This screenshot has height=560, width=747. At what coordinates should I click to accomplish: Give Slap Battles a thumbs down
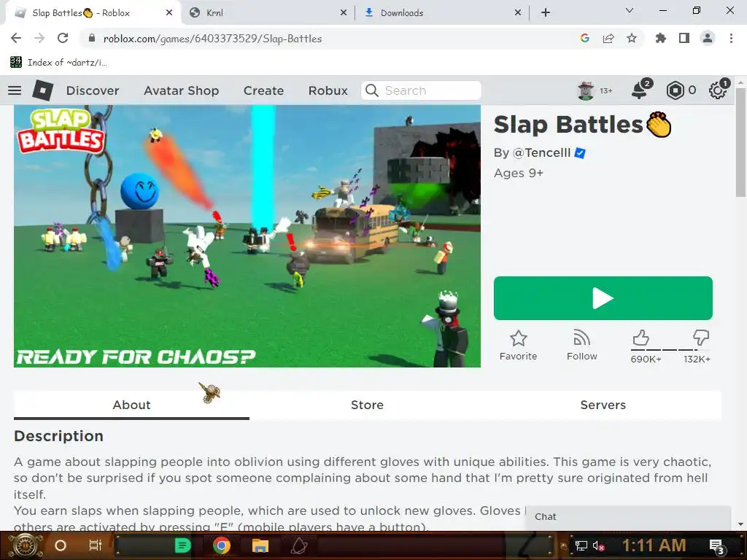pyautogui.click(x=701, y=338)
